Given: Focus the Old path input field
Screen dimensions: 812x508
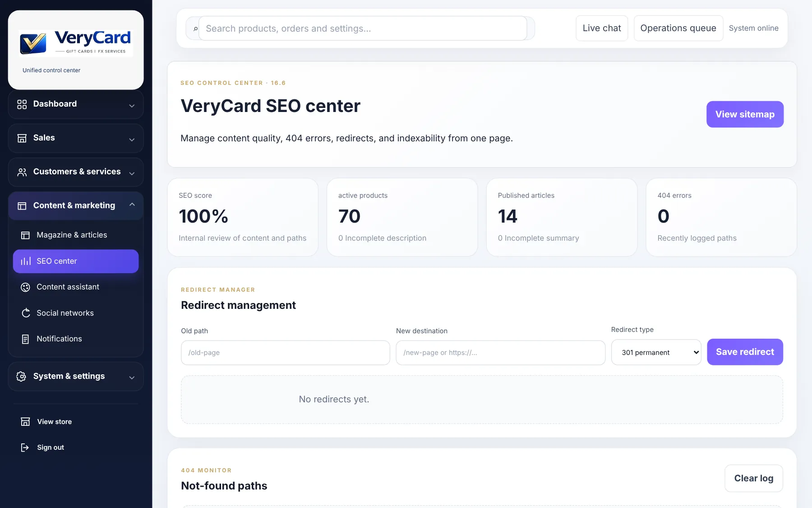Looking at the screenshot, I should (285, 353).
